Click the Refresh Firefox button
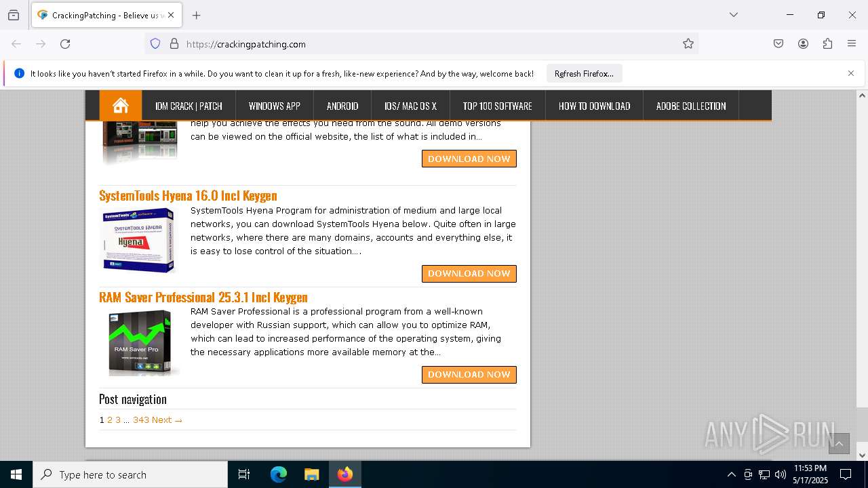868x488 pixels. point(584,73)
